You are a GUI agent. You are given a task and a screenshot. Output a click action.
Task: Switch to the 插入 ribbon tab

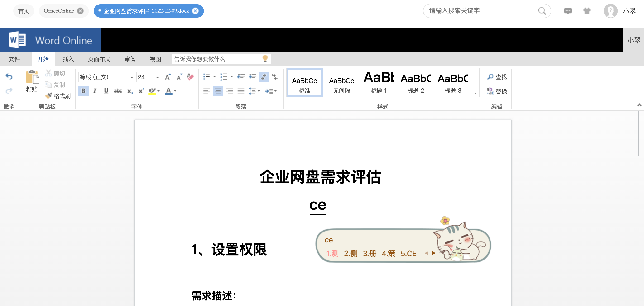[x=68, y=59]
